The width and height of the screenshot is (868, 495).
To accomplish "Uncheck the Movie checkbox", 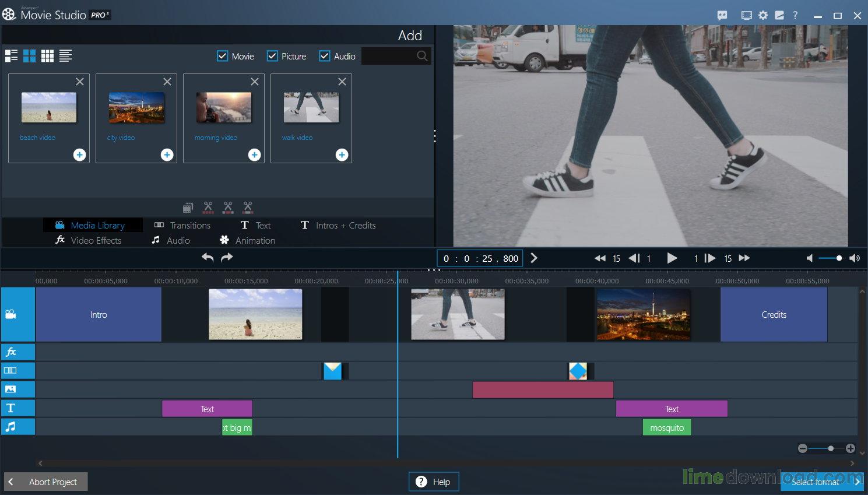I will coord(223,56).
